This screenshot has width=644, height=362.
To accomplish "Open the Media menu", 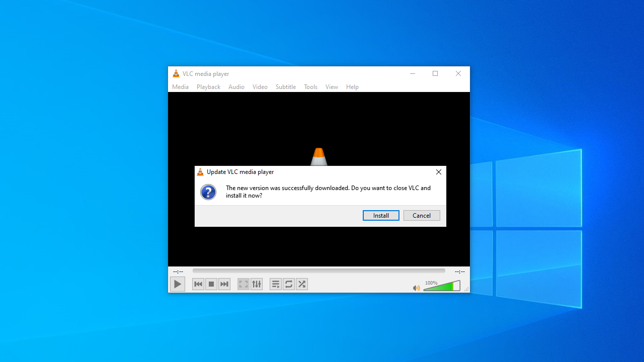I will point(180,87).
